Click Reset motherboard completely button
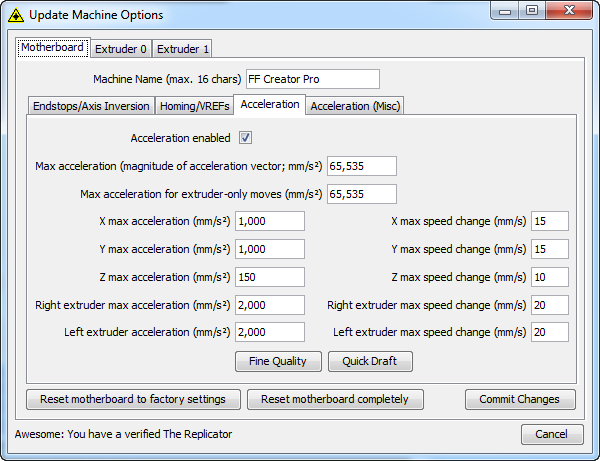Image resolution: width=600 pixels, height=461 pixels. click(x=335, y=399)
